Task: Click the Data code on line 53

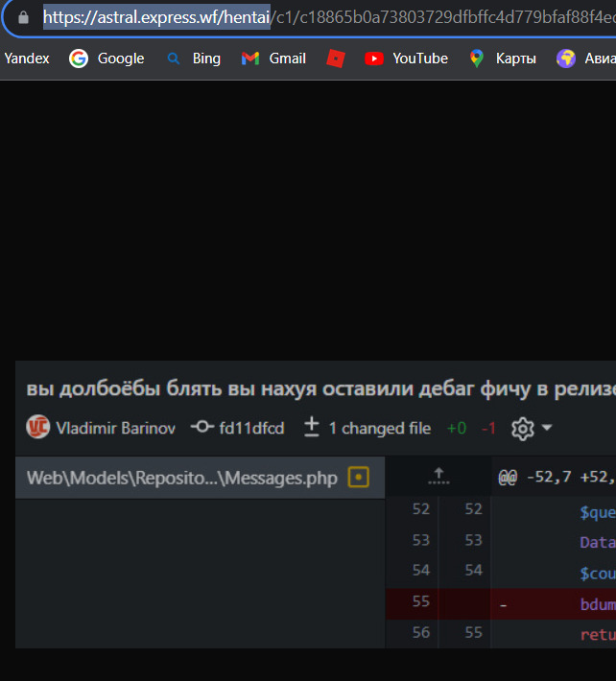Action: 598,543
